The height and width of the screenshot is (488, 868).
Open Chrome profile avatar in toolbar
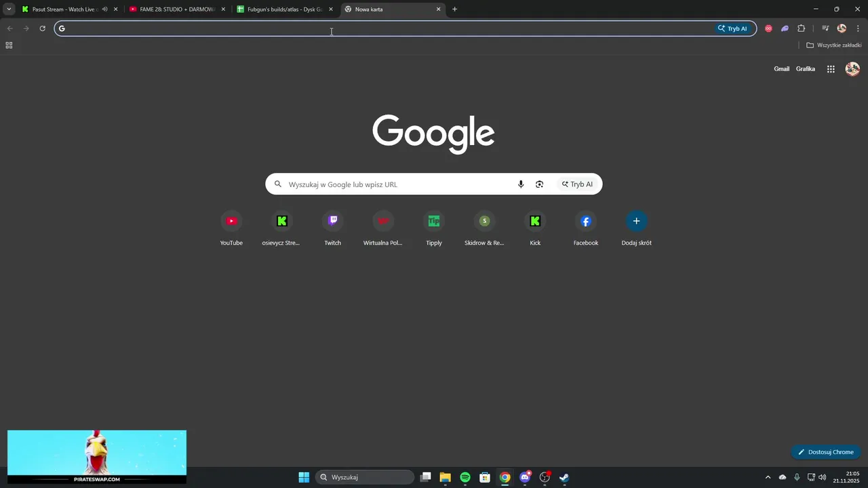tap(842, 28)
